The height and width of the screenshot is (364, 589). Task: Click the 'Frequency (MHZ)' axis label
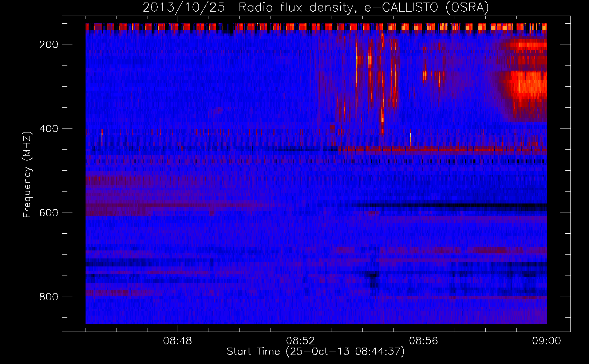[x=27, y=174]
